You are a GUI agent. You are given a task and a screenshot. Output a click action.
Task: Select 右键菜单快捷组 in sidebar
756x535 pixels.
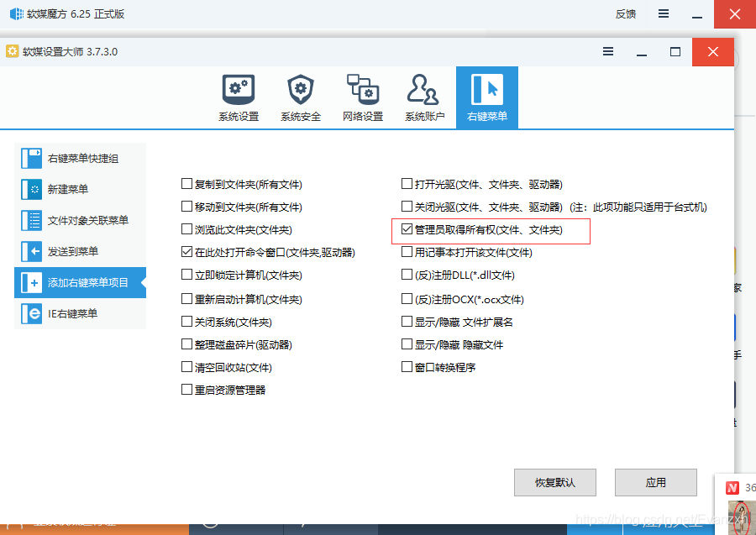tap(80, 158)
